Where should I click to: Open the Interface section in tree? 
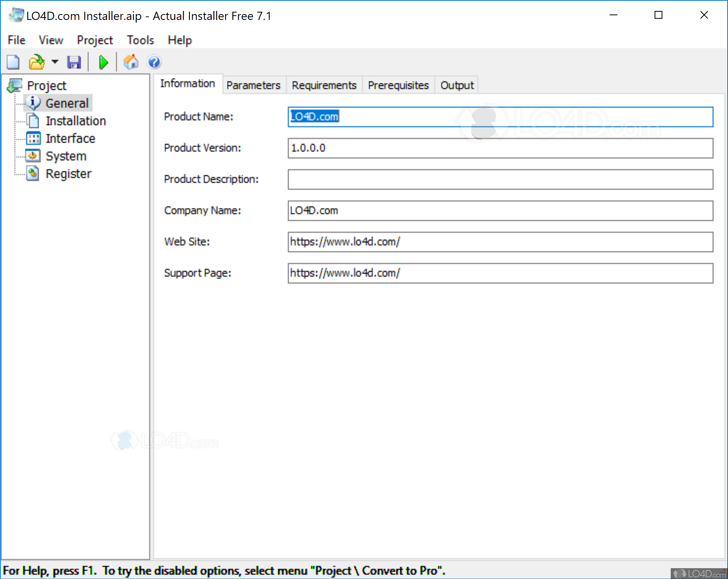70,138
